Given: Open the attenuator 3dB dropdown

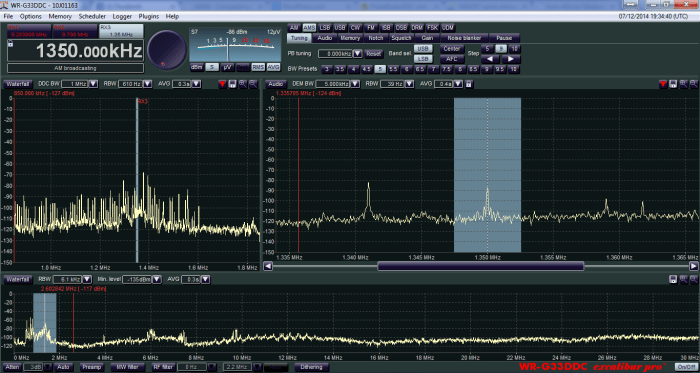Looking at the screenshot, I should click(x=48, y=367).
